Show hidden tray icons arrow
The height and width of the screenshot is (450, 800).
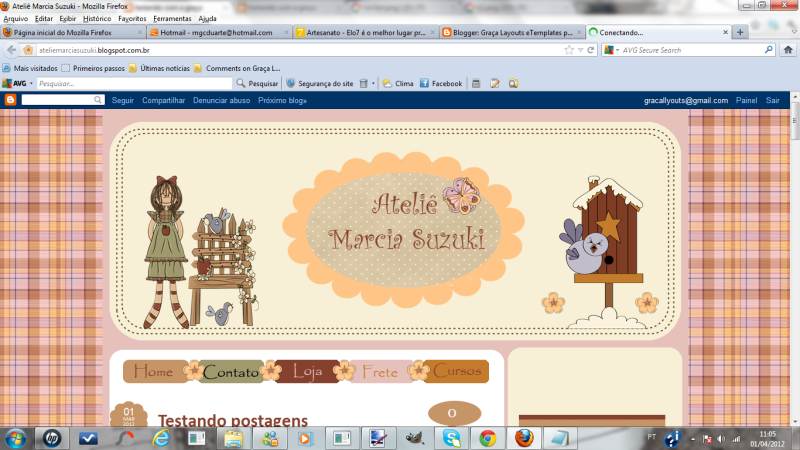(692, 439)
